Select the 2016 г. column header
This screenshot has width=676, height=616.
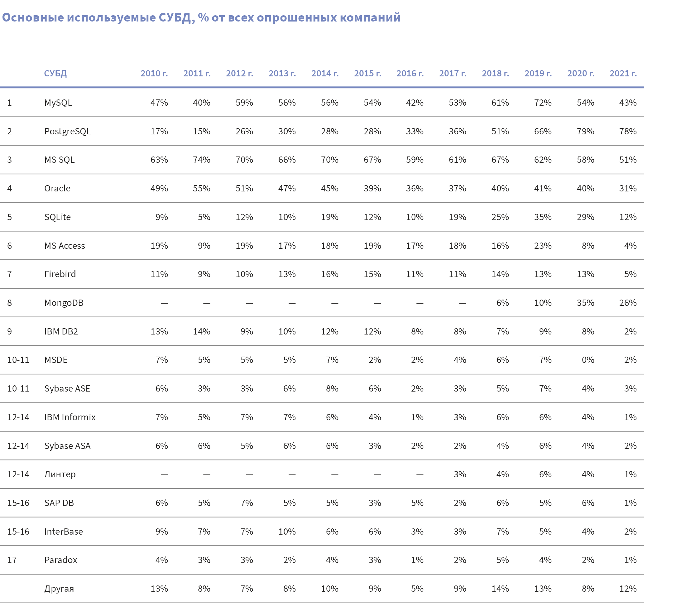pos(410,74)
